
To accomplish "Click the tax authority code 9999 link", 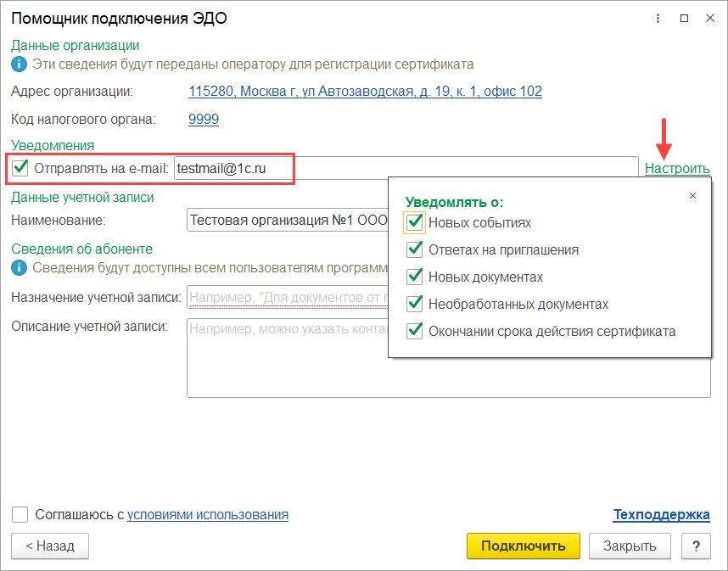I will pos(204,119).
